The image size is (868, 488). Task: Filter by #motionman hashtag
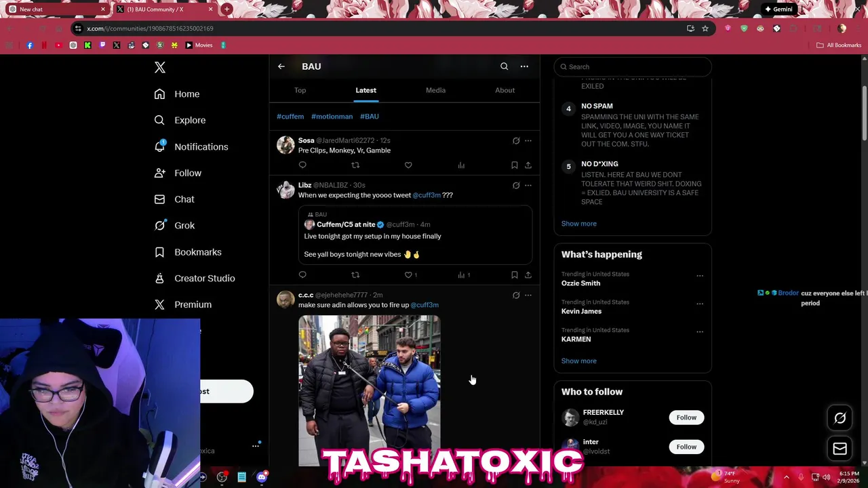click(x=332, y=117)
